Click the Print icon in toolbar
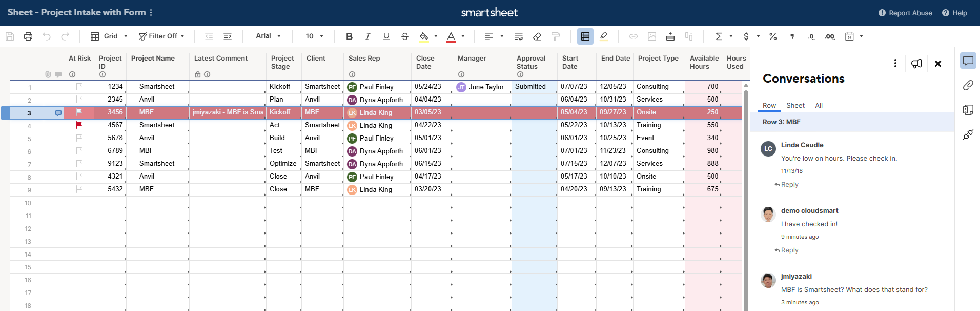The image size is (980, 311). coord(28,36)
